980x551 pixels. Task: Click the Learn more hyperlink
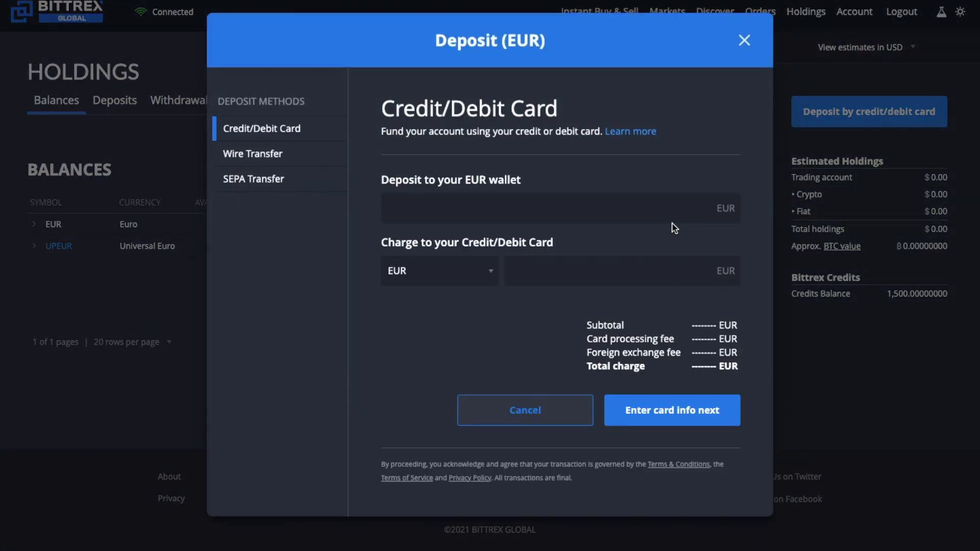pos(631,132)
